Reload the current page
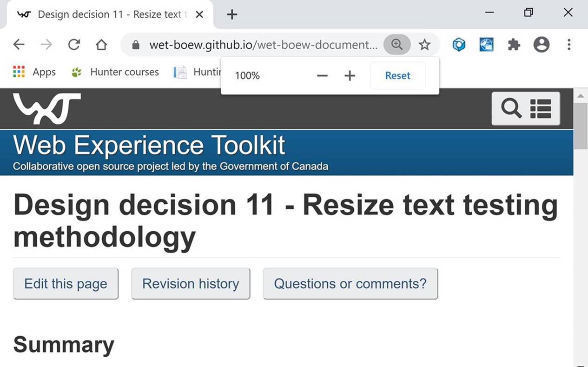The width and height of the screenshot is (588, 367). point(74,45)
